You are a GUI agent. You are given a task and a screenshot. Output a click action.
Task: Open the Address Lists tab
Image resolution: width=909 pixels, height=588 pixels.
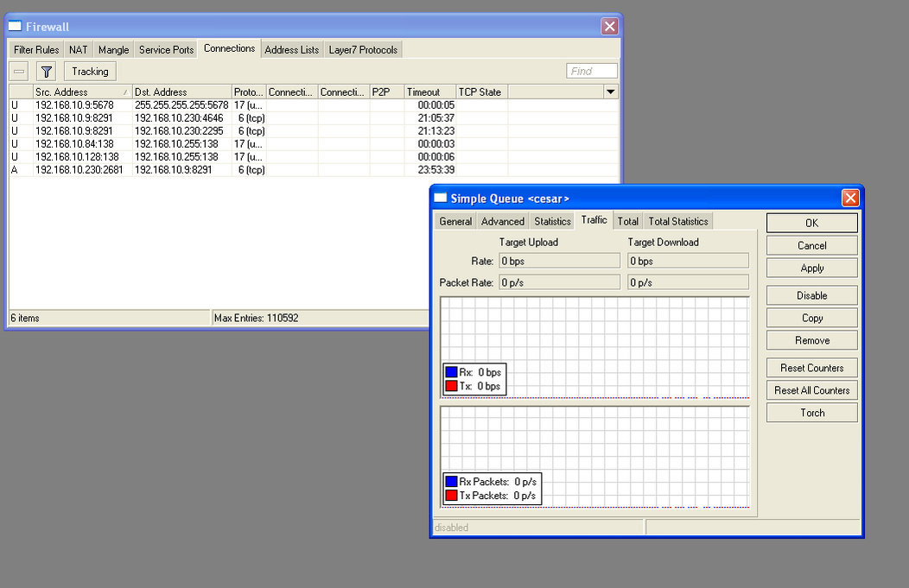291,50
